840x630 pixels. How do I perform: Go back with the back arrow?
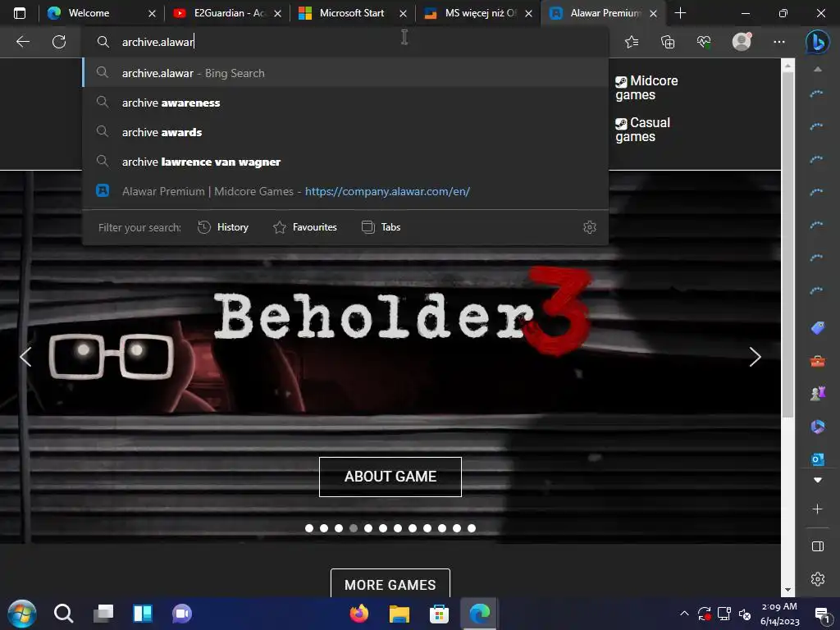(23, 42)
